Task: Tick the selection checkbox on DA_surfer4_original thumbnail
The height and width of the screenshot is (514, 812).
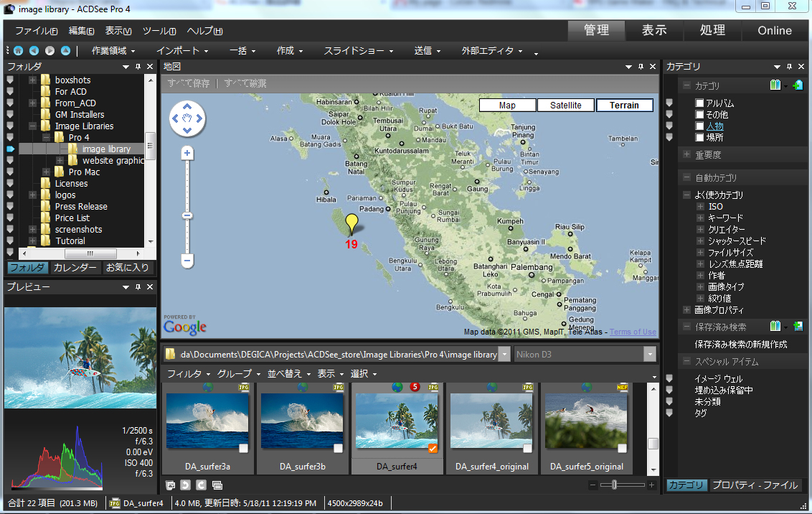Action: point(527,449)
